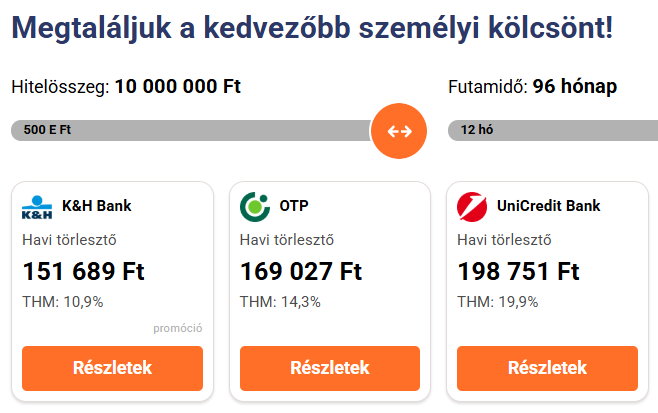Screen dimensions: 658x413
Task: Click the 151 689 Ft monthly payment
Action: coord(84,271)
